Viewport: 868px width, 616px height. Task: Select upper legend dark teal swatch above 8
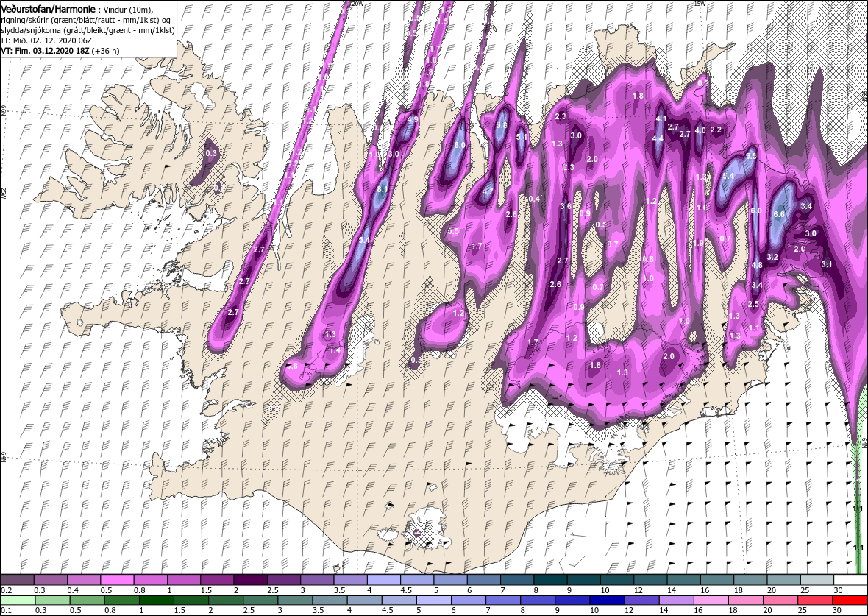tap(550, 580)
